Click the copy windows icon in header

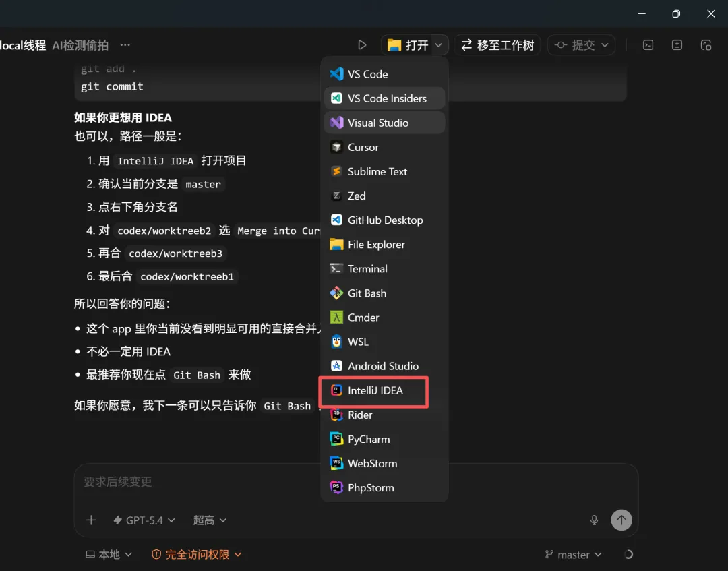point(706,45)
